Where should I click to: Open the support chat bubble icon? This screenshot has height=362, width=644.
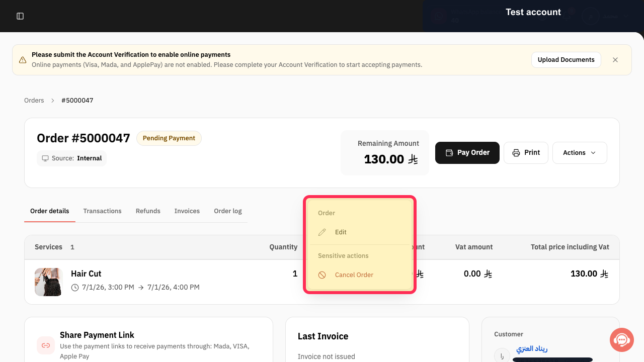point(622,340)
